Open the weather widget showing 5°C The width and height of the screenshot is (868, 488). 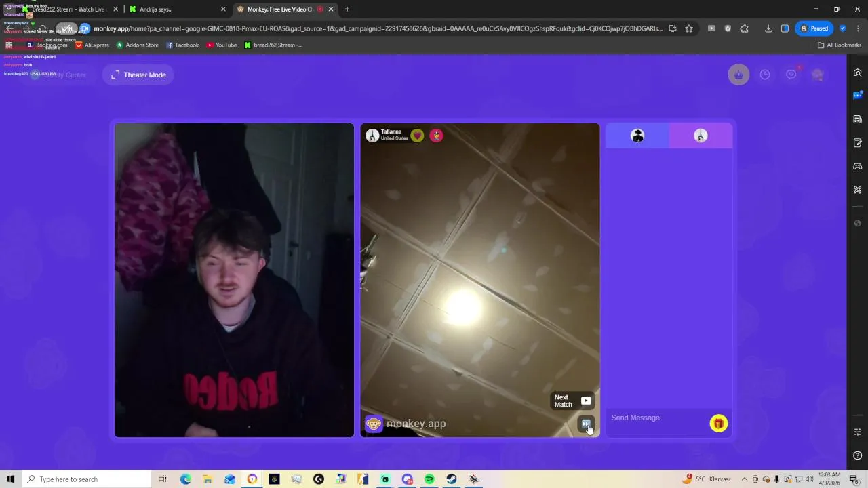707,479
